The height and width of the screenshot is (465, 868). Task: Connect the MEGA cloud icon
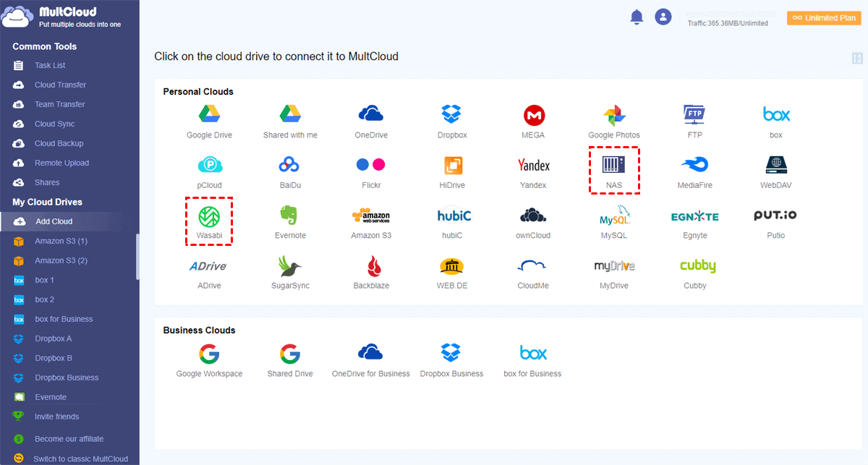click(533, 114)
